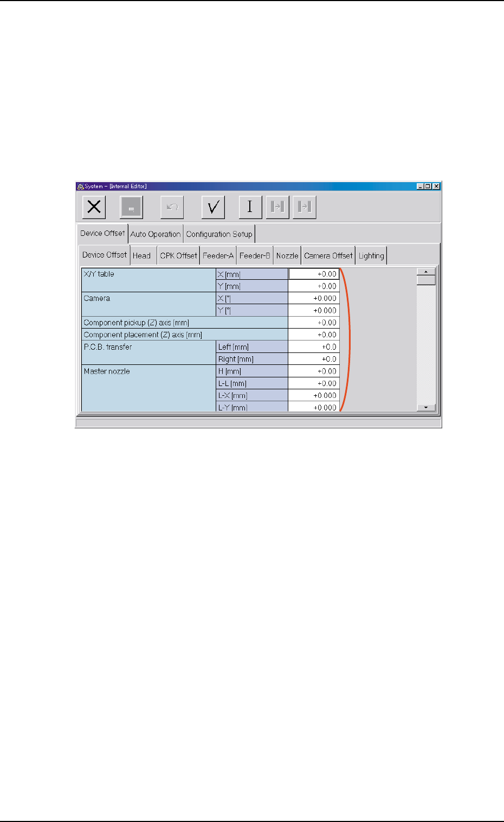Switch to the Head sub-tab
504x822 pixels.
click(144, 256)
